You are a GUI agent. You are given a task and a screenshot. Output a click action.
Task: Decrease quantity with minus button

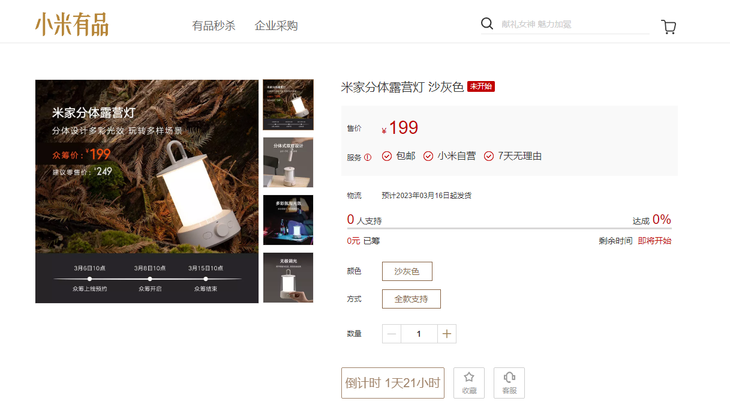point(392,333)
